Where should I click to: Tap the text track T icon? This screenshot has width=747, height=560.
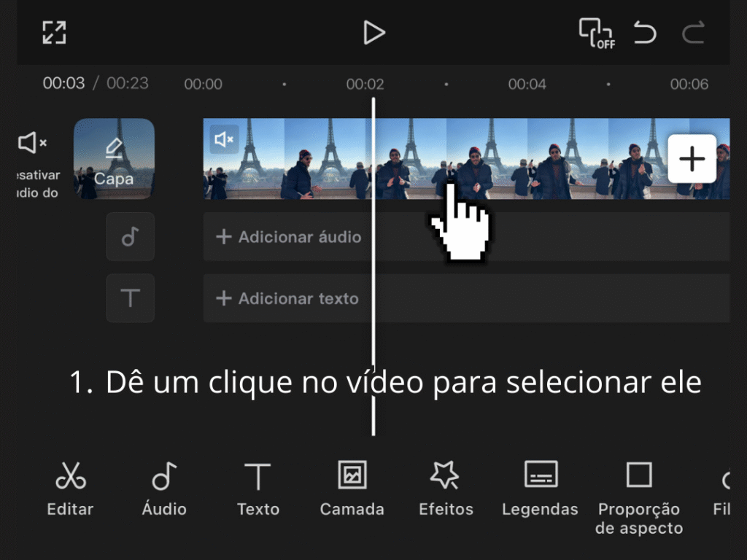[x=130, y=297]
